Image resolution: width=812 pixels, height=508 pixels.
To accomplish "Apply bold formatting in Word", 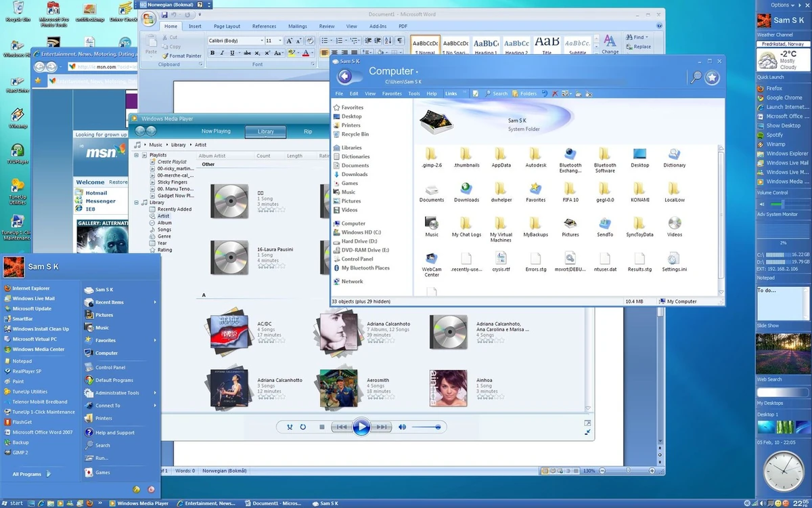I will pos(212,53).
